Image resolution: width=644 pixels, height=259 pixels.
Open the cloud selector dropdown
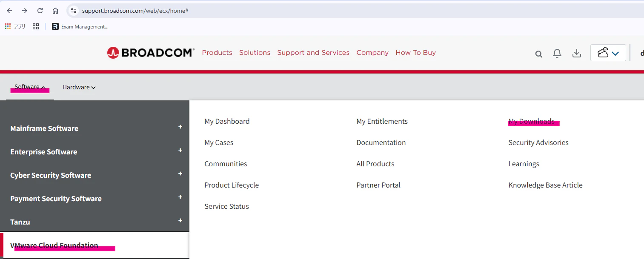608,53
